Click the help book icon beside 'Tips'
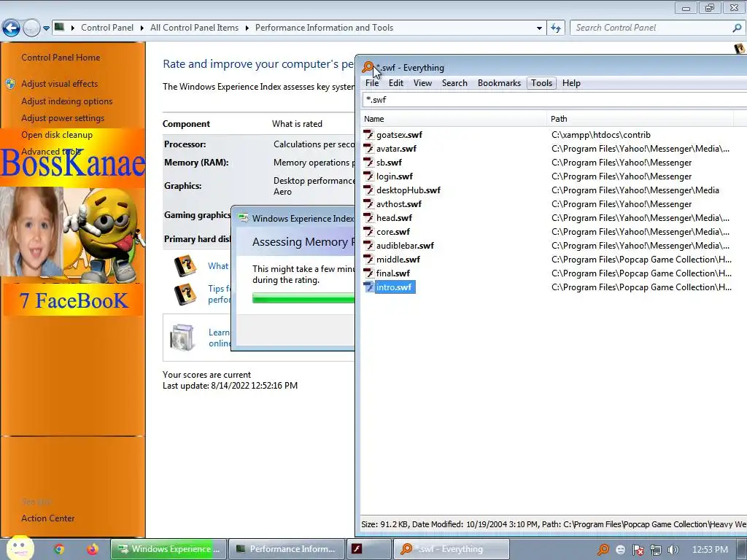This screenshot has width=747, height=560. (x=185, y=295)
